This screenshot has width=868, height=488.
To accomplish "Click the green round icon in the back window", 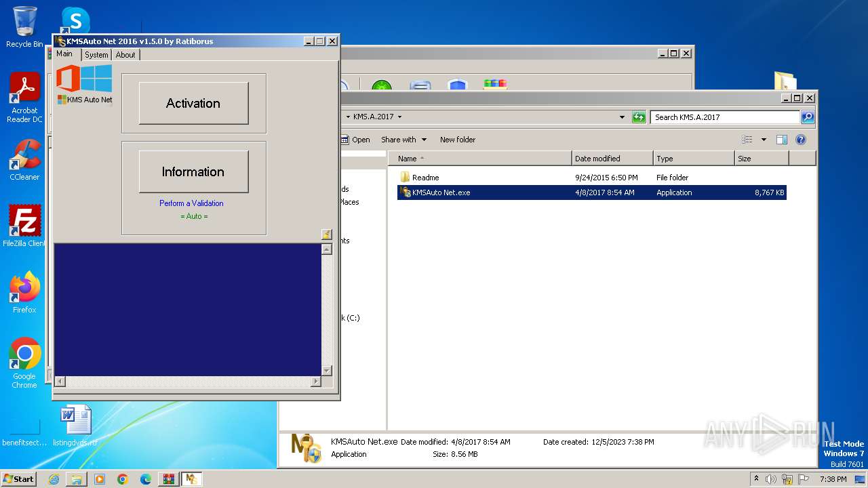I will pyautogui.click(x=382, y=86).
